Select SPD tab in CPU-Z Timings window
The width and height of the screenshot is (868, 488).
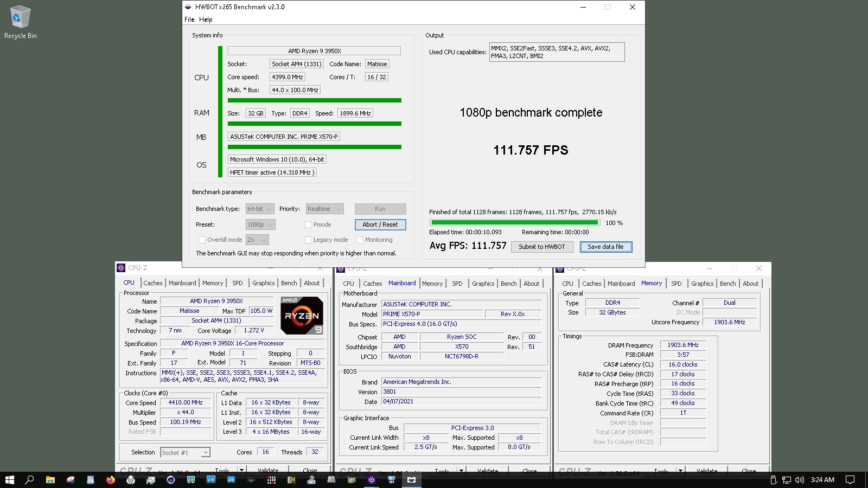[676, 284]
